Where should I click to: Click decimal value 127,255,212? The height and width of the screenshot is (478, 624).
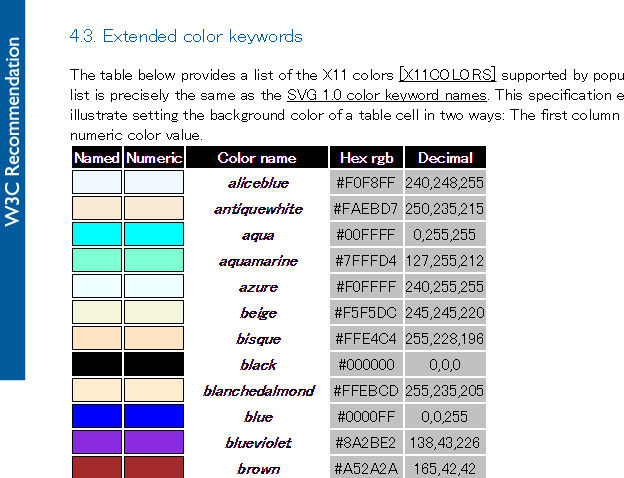(445, 261)
